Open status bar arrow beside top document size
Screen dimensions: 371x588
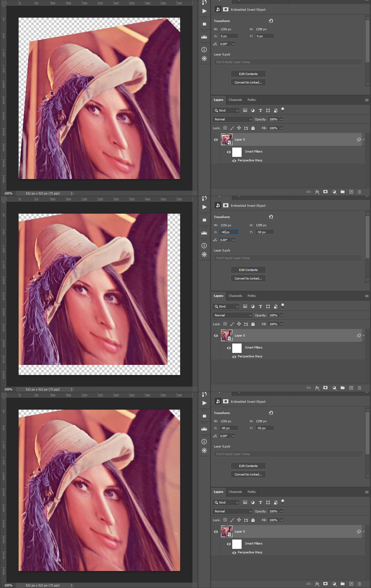coord(72,193)
